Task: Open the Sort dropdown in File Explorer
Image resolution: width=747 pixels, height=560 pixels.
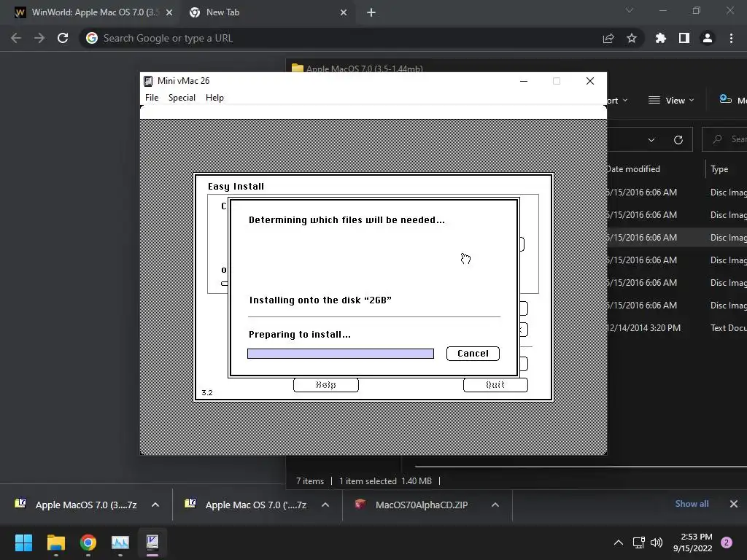Action: [x=617, y=101]
